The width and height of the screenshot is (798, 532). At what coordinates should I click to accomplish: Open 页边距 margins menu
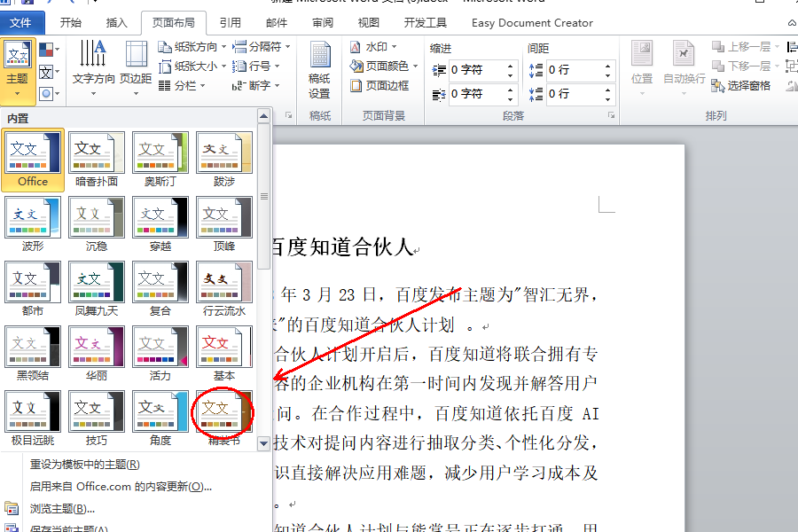[136, 68]
